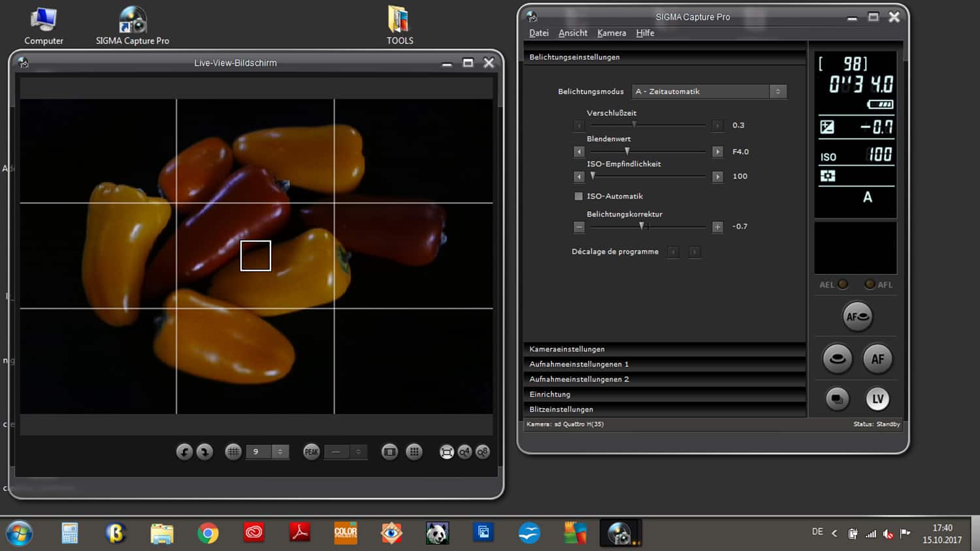Open the Ansicht menu
Screen dimensions: 980x551
click(x=572, y=33)
